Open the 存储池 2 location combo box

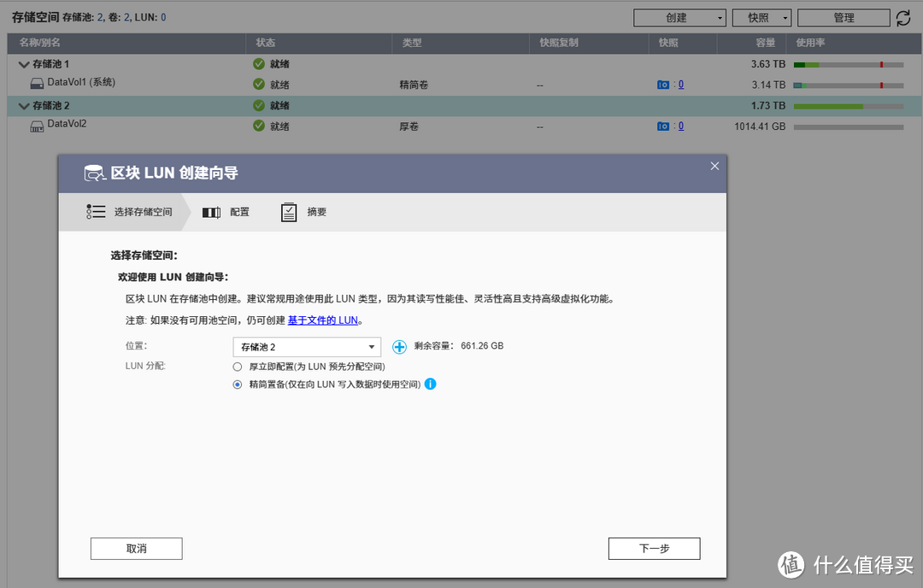click(x=308, y=346)
